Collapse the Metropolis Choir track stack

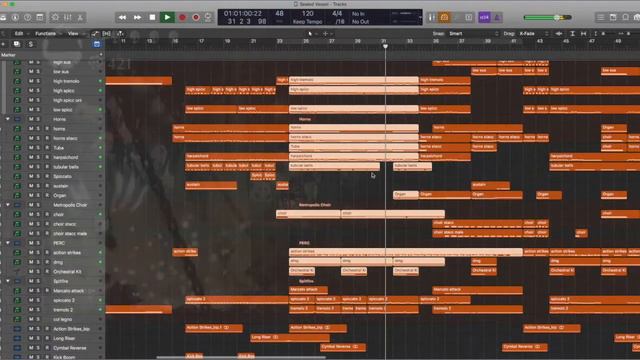click(x=7, y=204)
